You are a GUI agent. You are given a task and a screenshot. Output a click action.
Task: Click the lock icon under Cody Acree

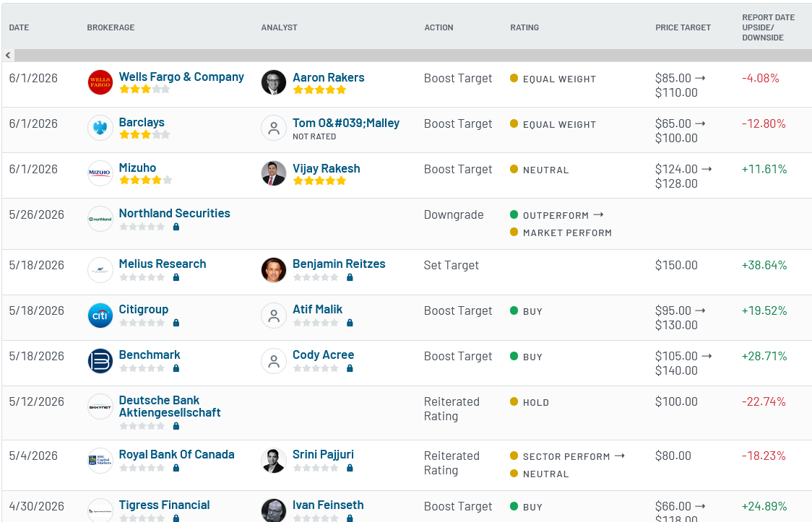(350, 368)
